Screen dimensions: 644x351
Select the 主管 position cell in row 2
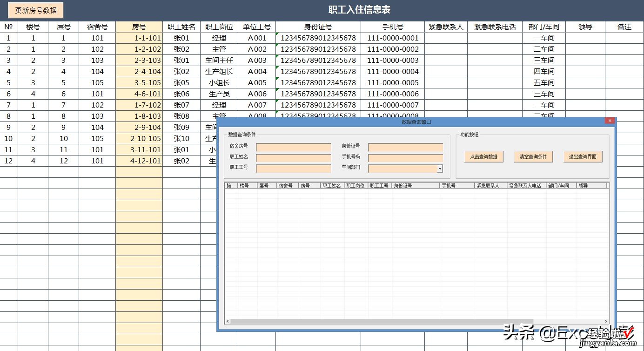tap(219, 49)
